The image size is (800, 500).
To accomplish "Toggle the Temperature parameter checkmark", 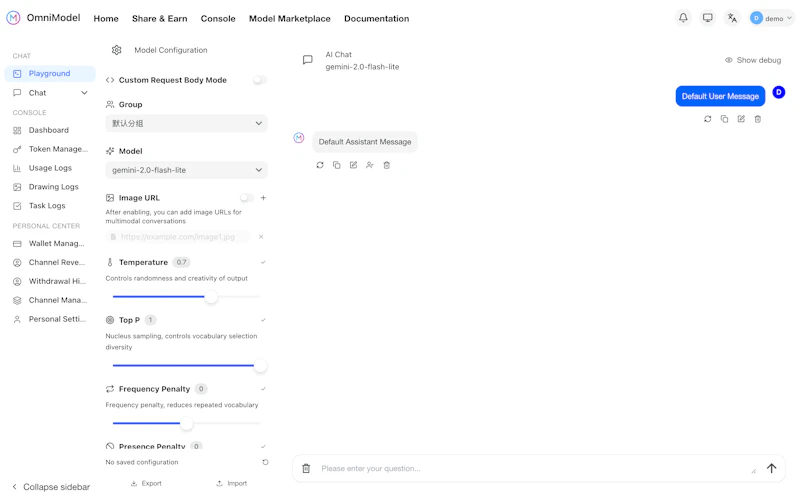I will tap(263, 262).
